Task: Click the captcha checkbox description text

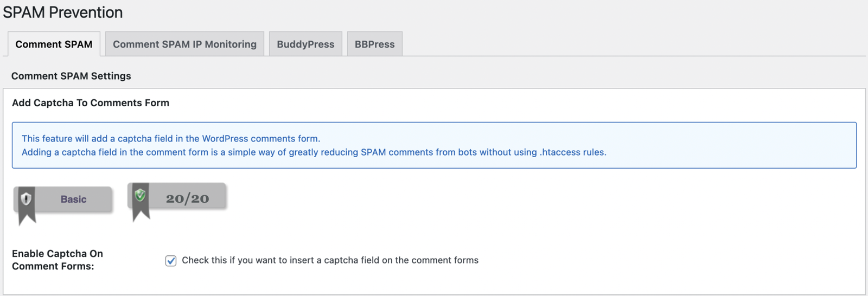Action: coord(330,260)
